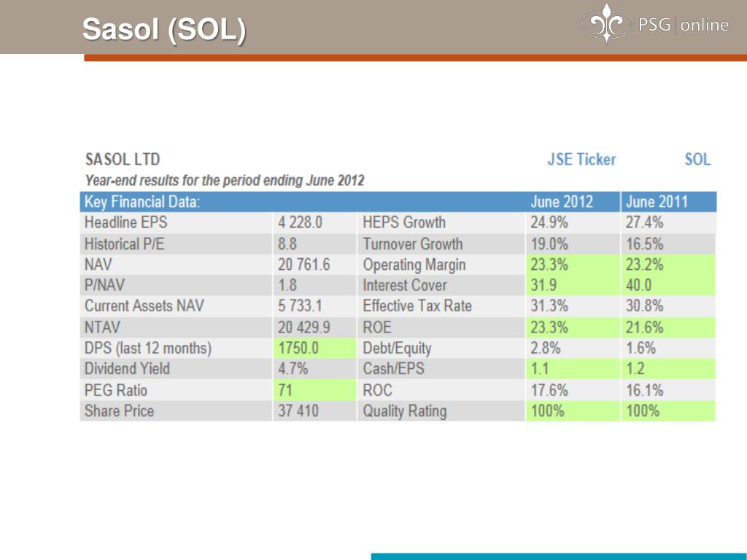
Task: Select Operating Margin June 2011 value 23.2%
Action: click(x=645, y=265)
